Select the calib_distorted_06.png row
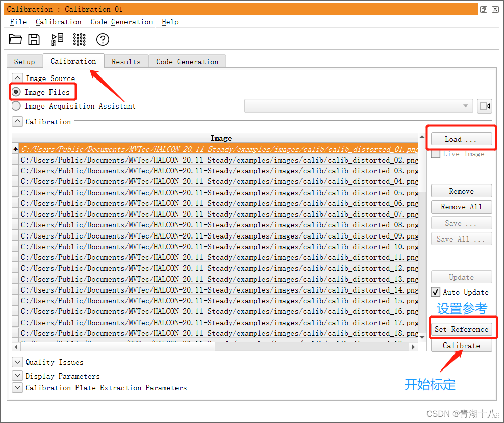Viewport: 504px width, 423px height. tap(218, 203)
